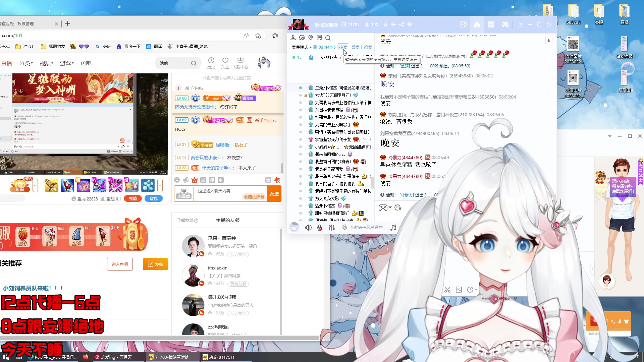Click the 发送 send button
This screenshot has height=362, width=644.
[x=274, y=194]
